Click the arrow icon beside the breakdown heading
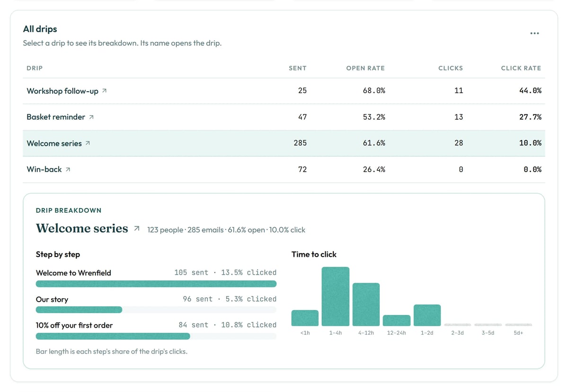The image size is (568, 392). coord(137,229)
